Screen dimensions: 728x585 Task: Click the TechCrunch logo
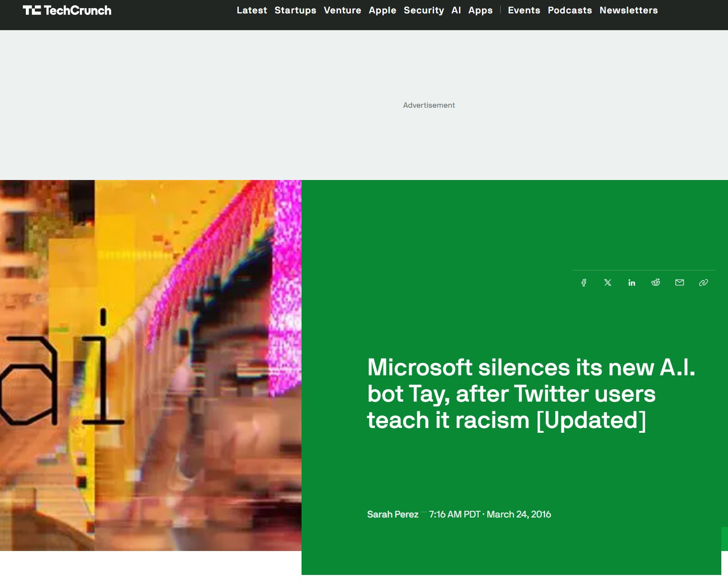click(67, 10)
